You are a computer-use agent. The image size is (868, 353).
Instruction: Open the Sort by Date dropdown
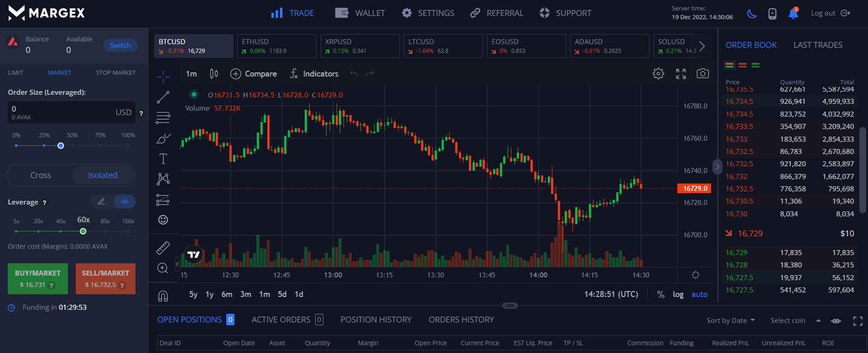(730, 321)
